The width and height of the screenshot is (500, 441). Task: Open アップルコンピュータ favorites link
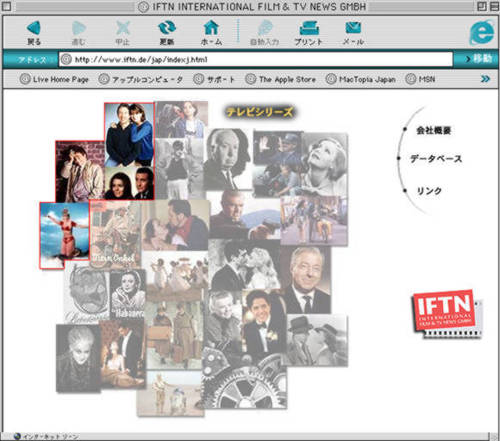pyautogui.click(x=141, y=79)
